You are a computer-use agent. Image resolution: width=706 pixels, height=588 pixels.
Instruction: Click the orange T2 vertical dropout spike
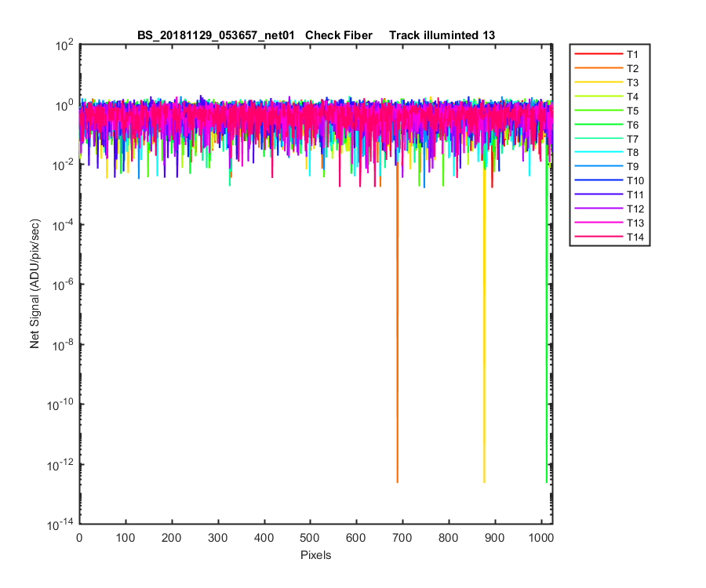point(397,324)
